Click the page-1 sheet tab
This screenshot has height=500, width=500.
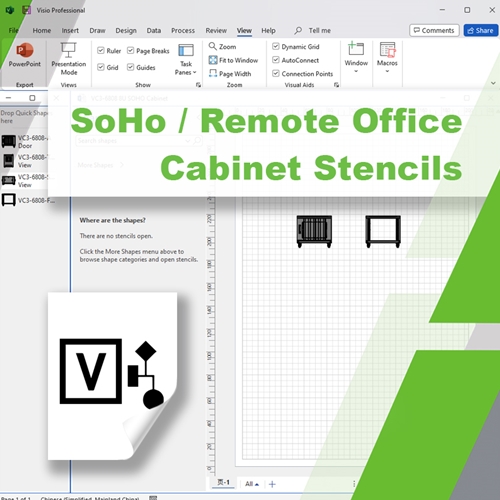coord(223,483)
